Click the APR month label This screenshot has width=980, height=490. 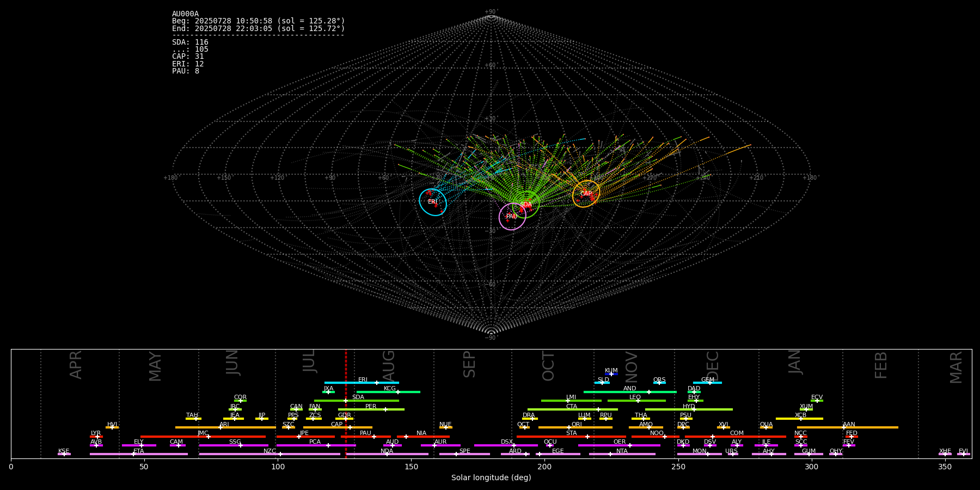76,365
